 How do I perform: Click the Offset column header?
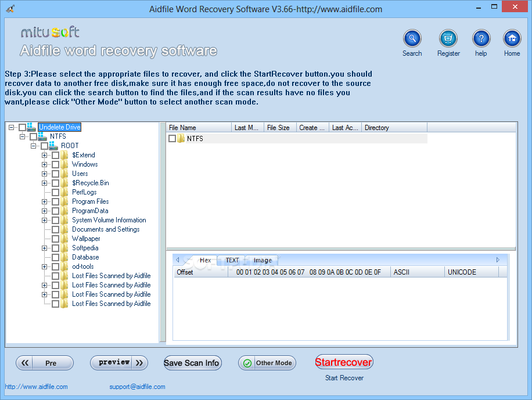(x=201, y=272)
